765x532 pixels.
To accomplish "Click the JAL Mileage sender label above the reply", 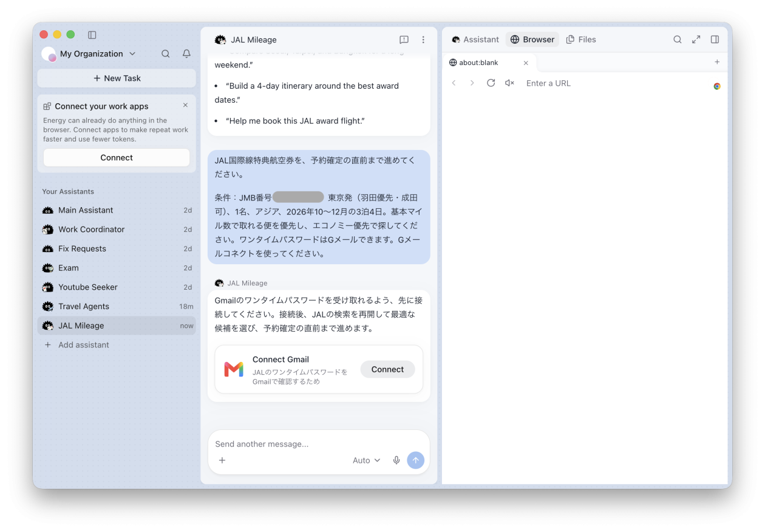I will (x=247, y=283).
